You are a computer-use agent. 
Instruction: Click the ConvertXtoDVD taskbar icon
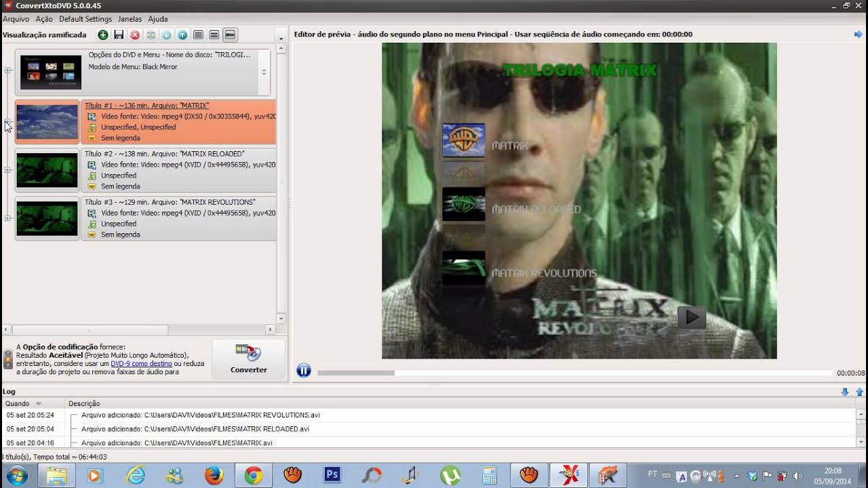pyautogui.click(x=568, y=475)
